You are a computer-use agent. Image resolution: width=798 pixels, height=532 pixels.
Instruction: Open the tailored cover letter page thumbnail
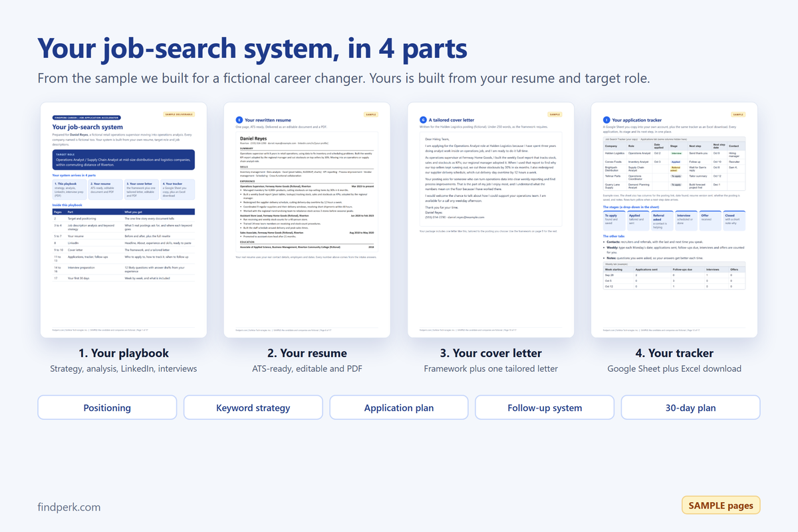pyautogui.click(x=491, y=220)
